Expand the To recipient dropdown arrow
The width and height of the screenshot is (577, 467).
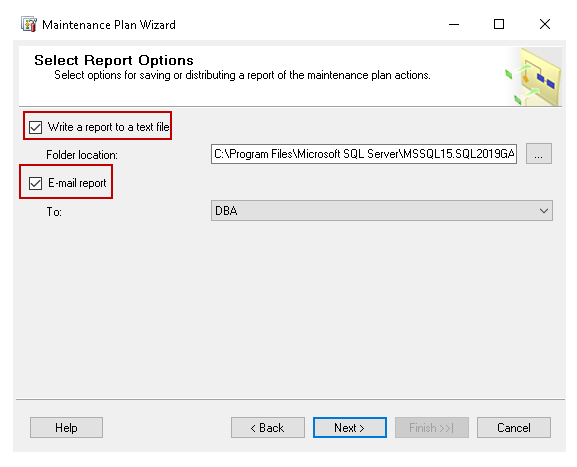pyautogui.click(x=544, y=211)
